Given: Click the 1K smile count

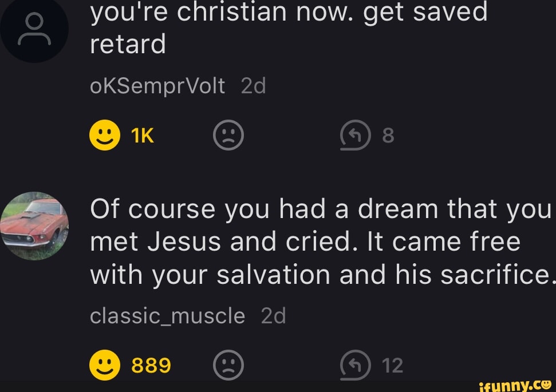Looking at the screenshot, I should point(143,137).
